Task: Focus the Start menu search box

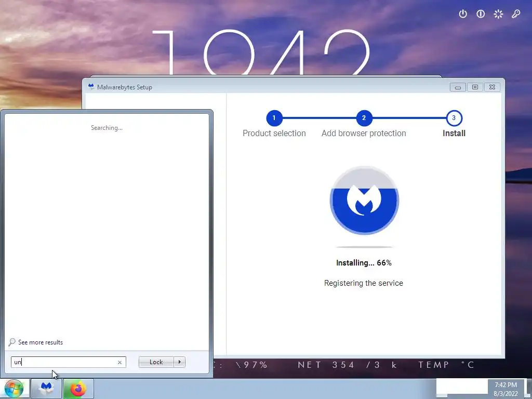Action: (68, 362)
